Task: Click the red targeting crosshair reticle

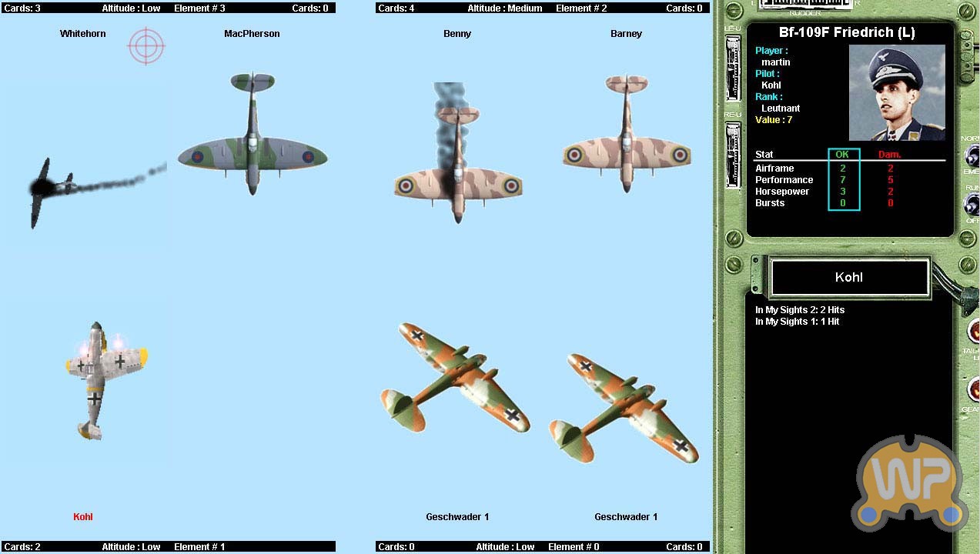Action: pyautogui.click(x=146, y=45)
